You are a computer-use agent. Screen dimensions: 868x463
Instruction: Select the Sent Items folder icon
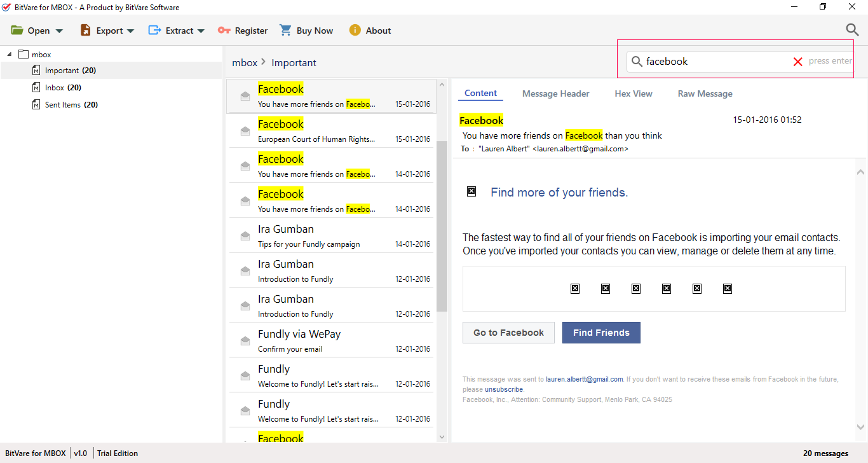(36, 105)
